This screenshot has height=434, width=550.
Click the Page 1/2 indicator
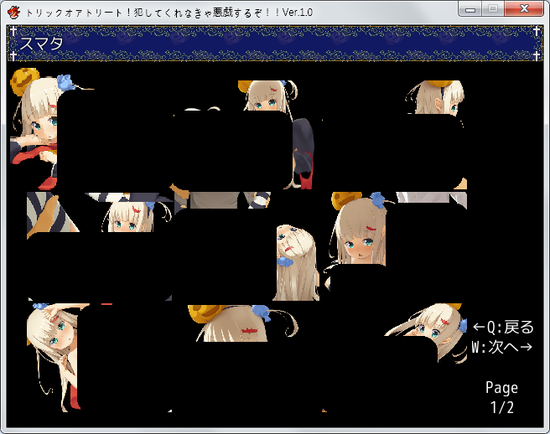pos(502,397)
